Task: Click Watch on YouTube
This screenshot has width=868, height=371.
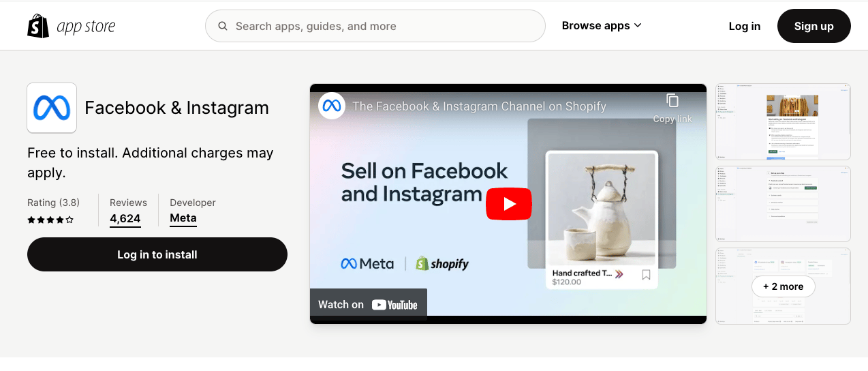Action: (x=368, y=305)
